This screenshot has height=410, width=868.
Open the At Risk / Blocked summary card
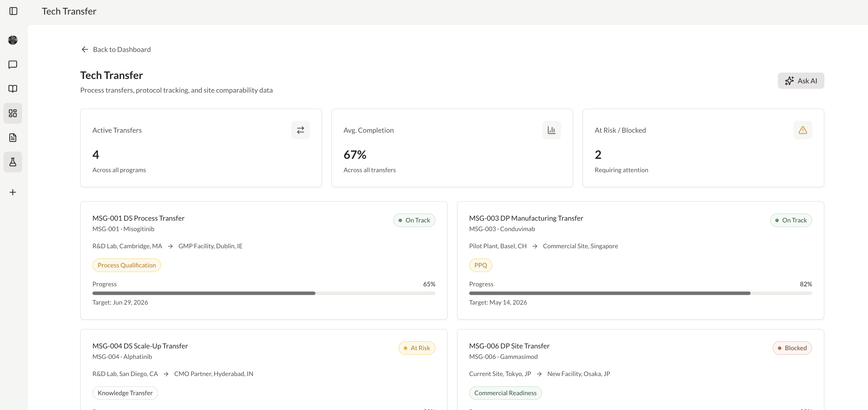703,148
